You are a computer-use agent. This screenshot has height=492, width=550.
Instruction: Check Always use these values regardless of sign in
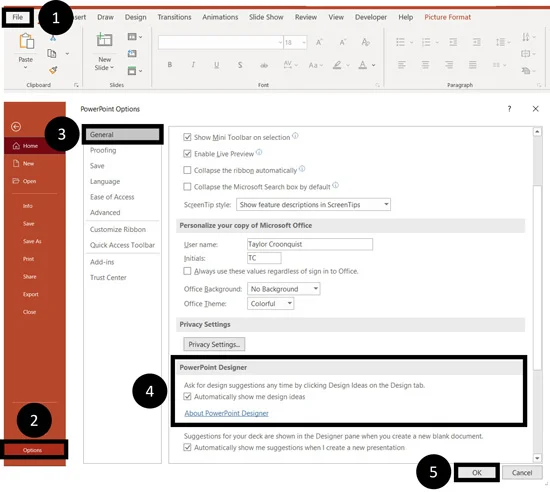187,271
